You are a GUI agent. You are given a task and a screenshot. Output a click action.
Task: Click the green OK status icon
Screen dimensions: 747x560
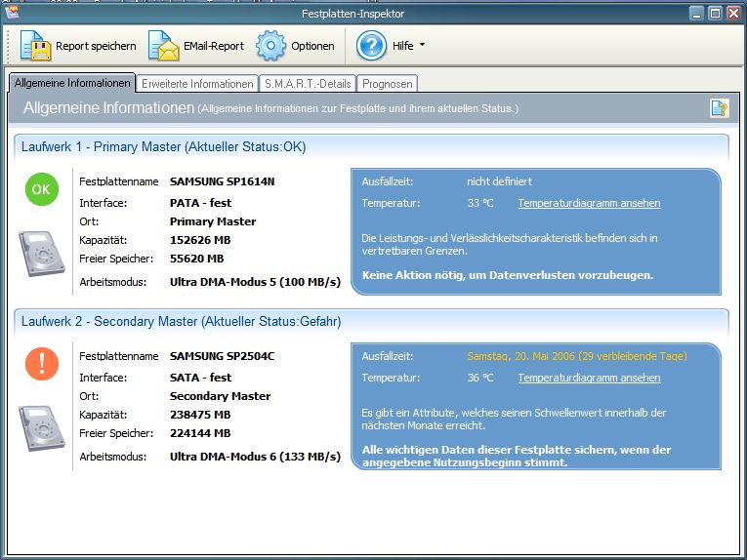coord(41,189)
